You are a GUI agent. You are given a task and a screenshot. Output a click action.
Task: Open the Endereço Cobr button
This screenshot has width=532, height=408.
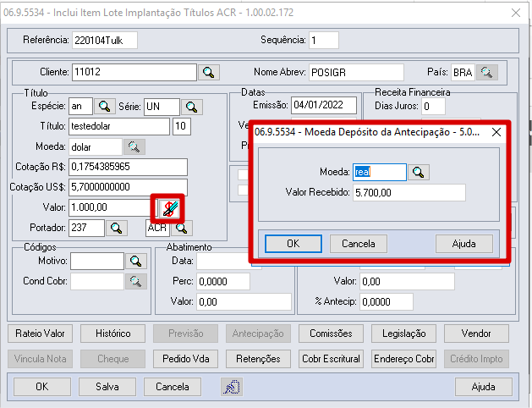pos(403,359)
